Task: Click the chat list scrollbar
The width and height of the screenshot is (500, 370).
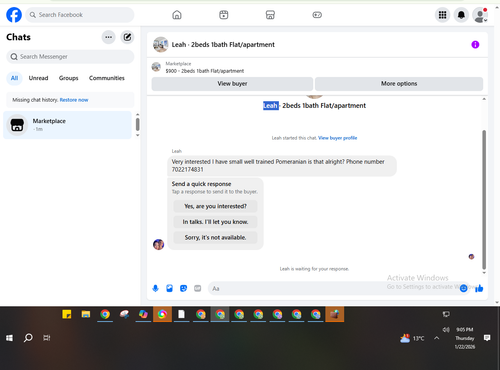Action: point(138,125)
